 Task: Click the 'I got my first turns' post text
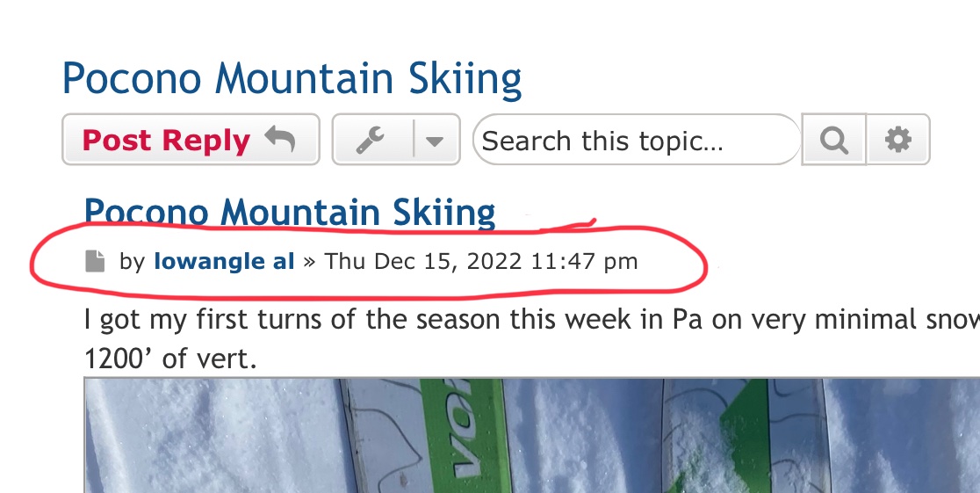pyautogui.click(x=532, y=320)
